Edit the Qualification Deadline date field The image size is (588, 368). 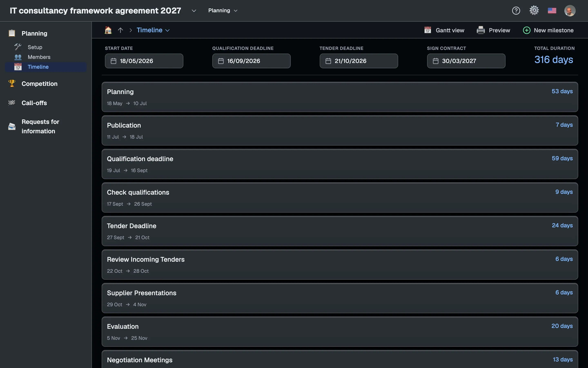(251, 61)
